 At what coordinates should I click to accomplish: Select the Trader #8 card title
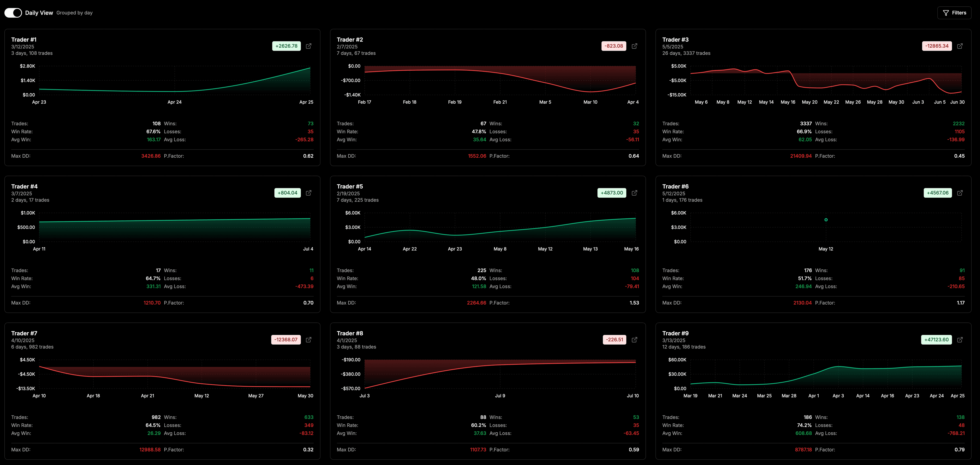[x=350, y=333]
